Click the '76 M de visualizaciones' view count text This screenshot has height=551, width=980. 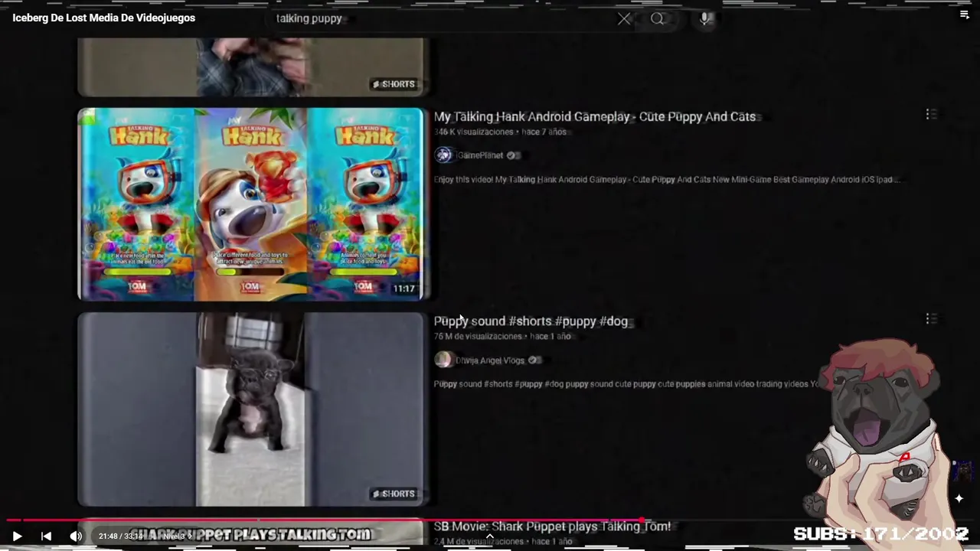click(479, 337)
